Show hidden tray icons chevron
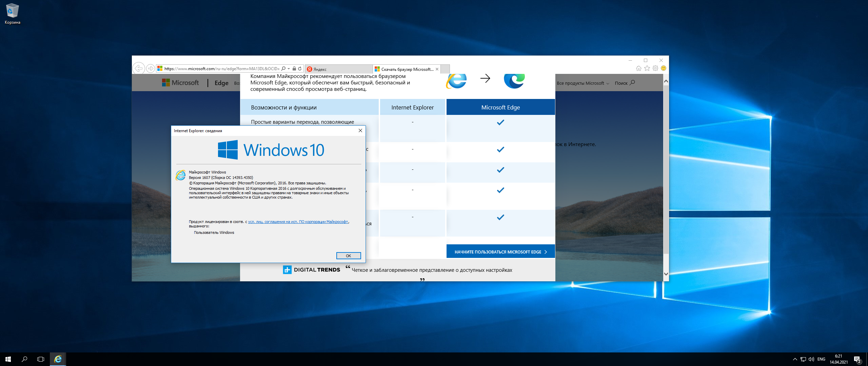The height and width of the screenshot is (366, 868). tap(795, 359)
